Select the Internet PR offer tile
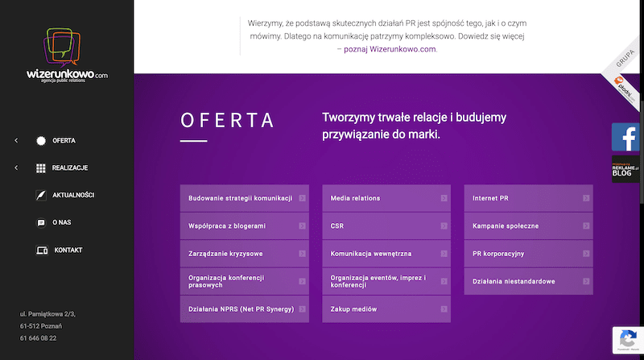Viewport: 644px width, 360px height. pyautogui.click(x=528, y=198)
